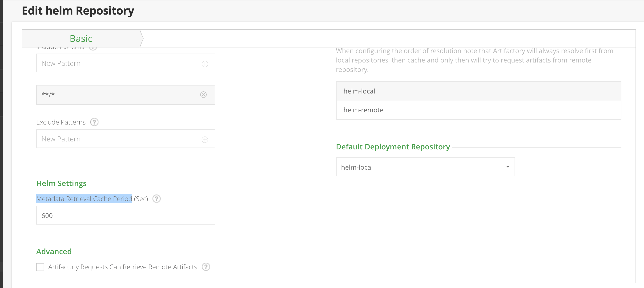The height and width of the screenshot is (288, 644).
Task: Open the help icon for Metadata Retrieval Cache Period
Action: tap(156, 199)
